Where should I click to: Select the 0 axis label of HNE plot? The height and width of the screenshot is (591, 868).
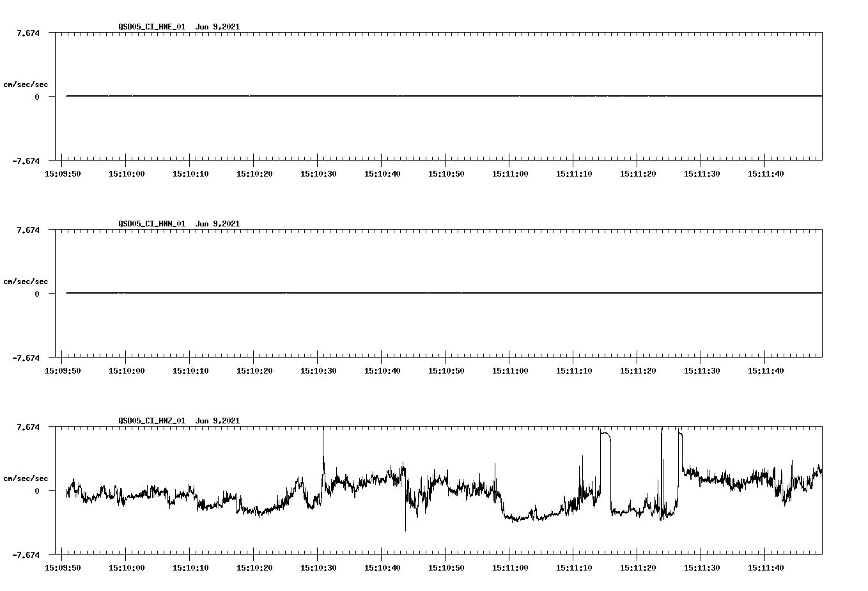tap(37, 97)
